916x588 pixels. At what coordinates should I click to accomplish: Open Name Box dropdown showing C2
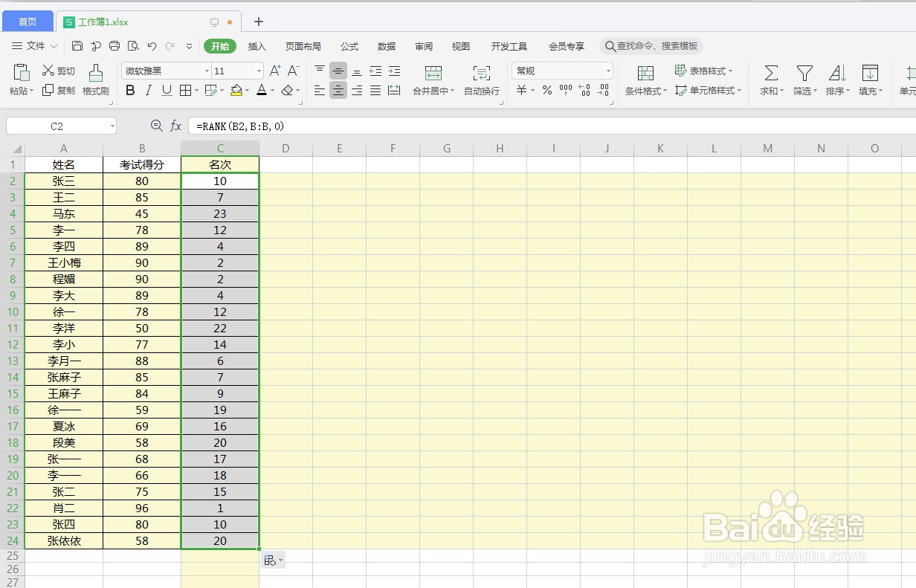(112, 126)
